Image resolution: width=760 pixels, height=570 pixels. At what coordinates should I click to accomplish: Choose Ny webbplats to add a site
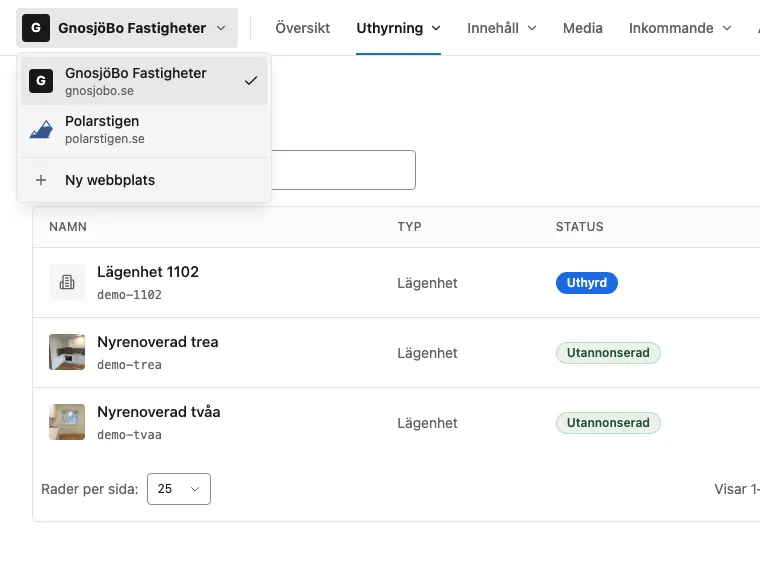[144, 180]
